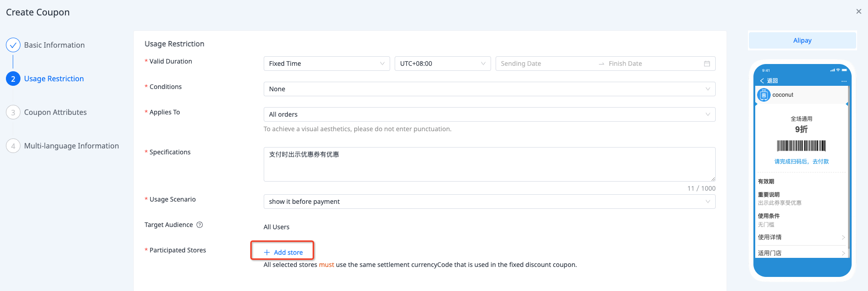Click the Valid Duration label
This screenshot has height=291, width=868.
(x=171, y=61)
